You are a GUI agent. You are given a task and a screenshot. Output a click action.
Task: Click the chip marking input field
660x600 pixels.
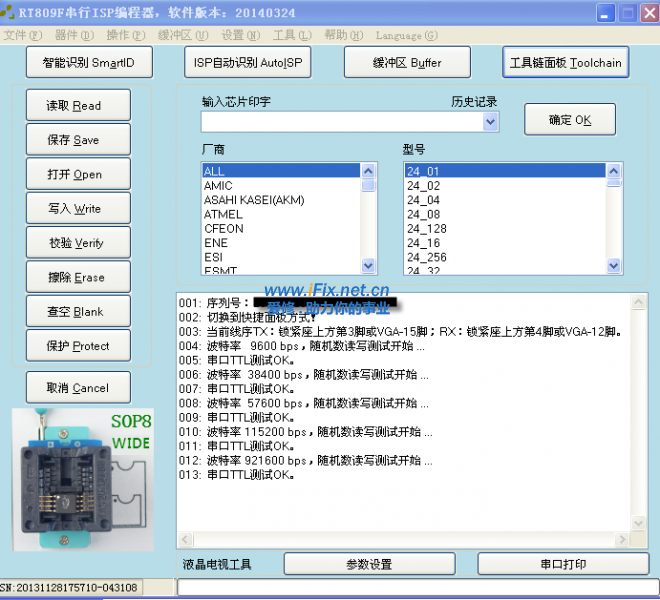(340, 122)
